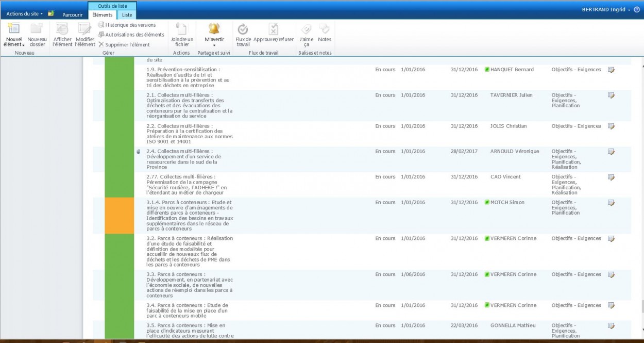This screenshot has width=644, height=343.
Task: Open contact JOLIS Christian
Action: coord(509,126)
